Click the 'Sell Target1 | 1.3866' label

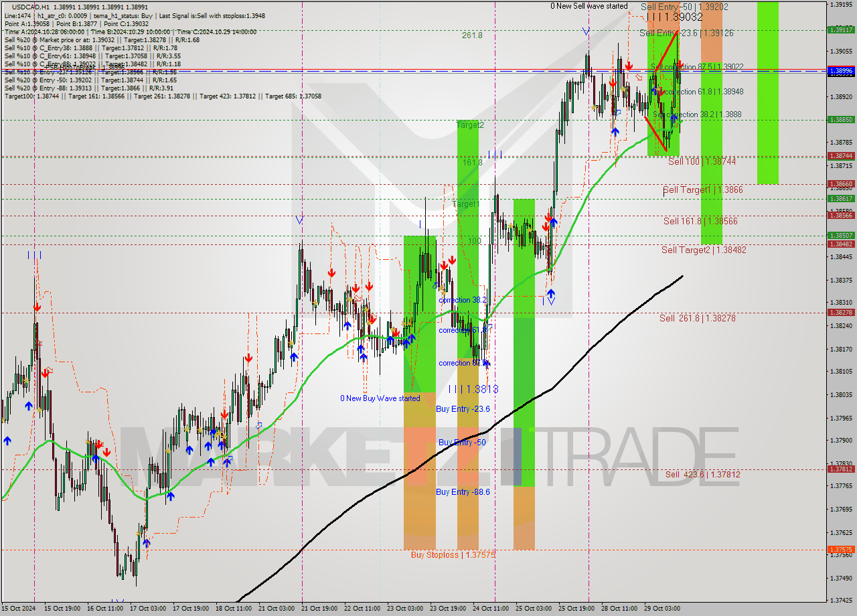(x=703, y=189)
